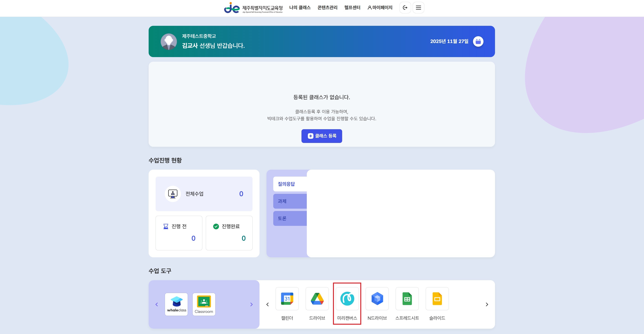This screenshot has width=644, height=334.
Task: Click the calendar icon beside the date
Action: coord(478,41)
